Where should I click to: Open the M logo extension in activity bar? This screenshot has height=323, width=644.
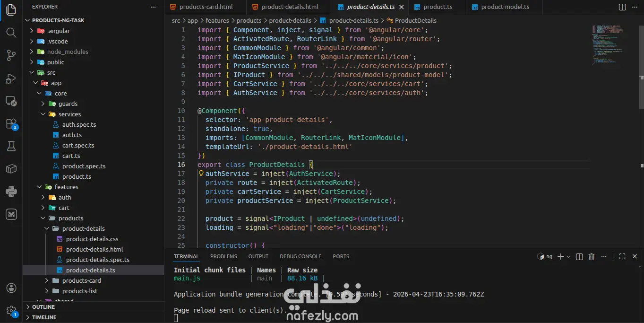pyautogui.click(x=11, y=214)
